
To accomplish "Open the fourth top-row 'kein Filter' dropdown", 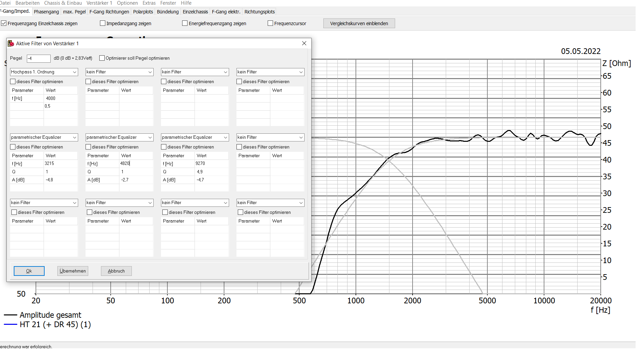I will pos(270,72).
